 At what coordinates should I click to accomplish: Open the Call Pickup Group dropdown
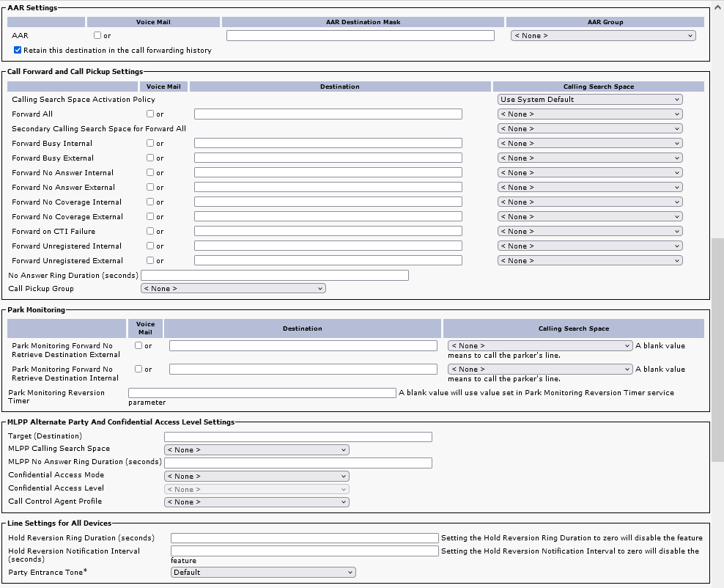coord(232,289)
